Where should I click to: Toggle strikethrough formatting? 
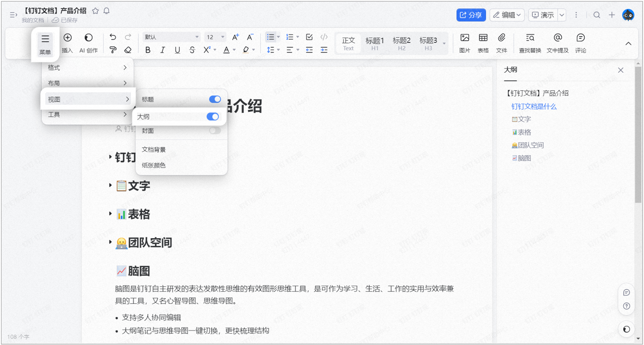192,50
